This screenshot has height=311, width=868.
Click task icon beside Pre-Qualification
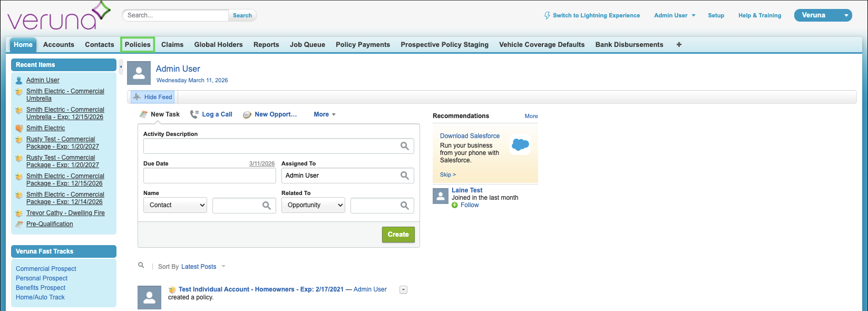[19, 225]
